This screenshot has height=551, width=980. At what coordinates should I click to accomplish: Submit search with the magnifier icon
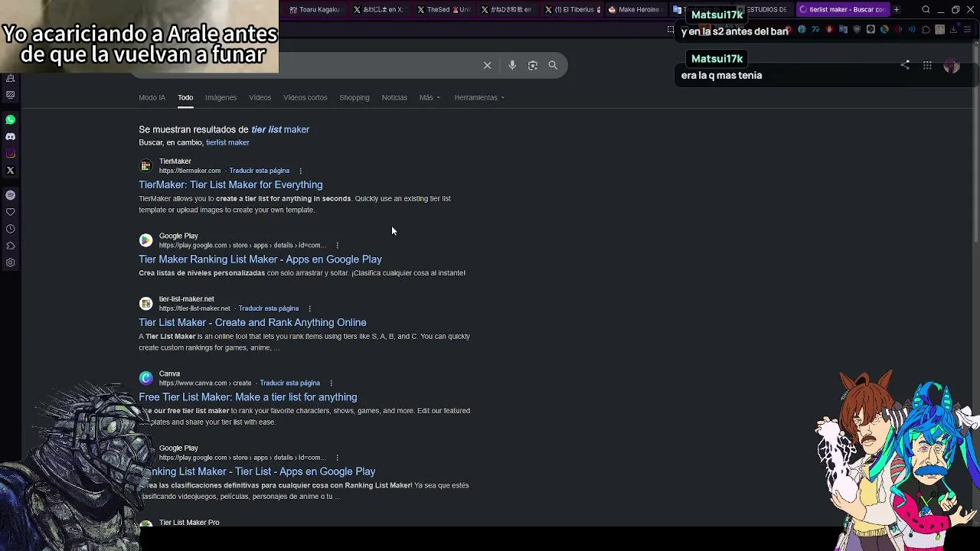[553, 65]
